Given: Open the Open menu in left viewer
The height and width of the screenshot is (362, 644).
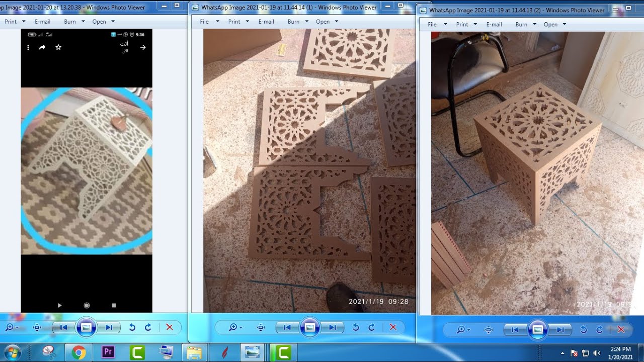Looking at the screenshot, I should [x=103, y=22].
